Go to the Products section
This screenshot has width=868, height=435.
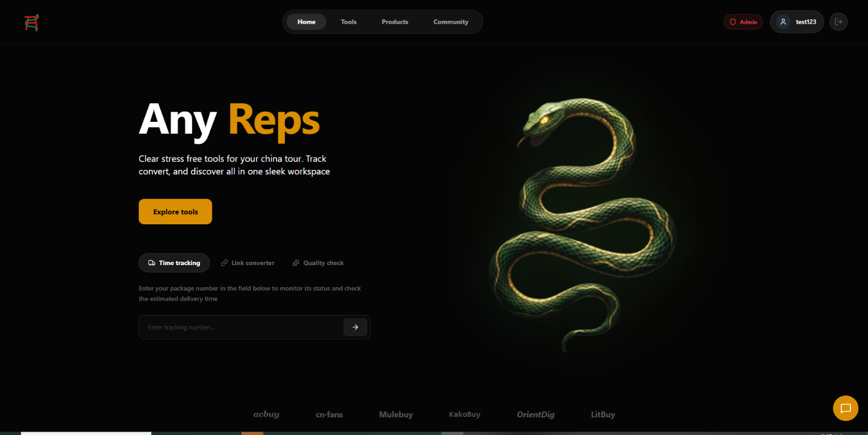(395, 22)
